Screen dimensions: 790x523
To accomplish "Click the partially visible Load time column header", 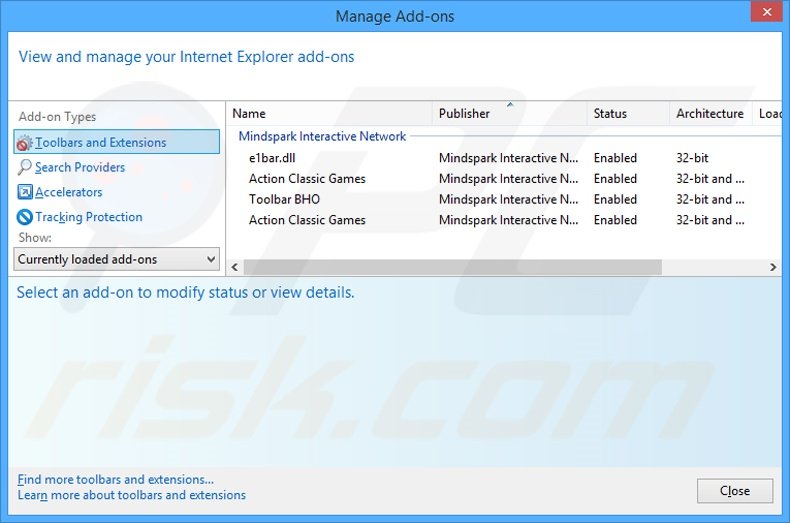I will (x=769, y=114).
